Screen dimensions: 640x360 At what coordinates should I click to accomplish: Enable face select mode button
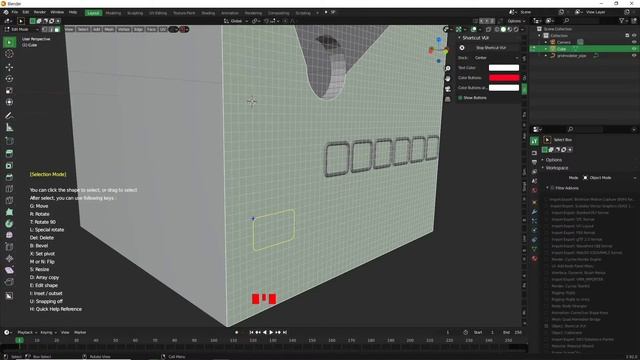(57, 29)
